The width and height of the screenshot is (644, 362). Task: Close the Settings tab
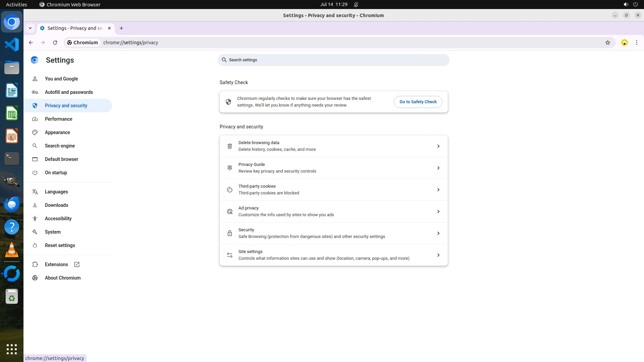click(x=109, y=28)
